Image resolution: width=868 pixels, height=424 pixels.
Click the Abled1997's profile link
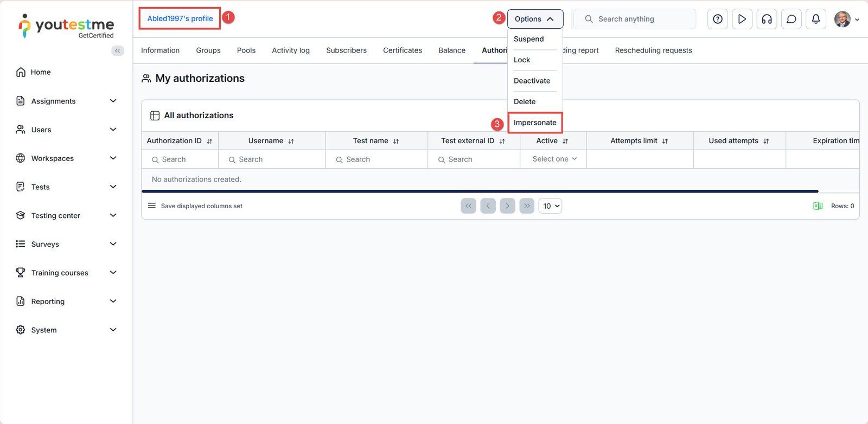click(x=180, y=18)
